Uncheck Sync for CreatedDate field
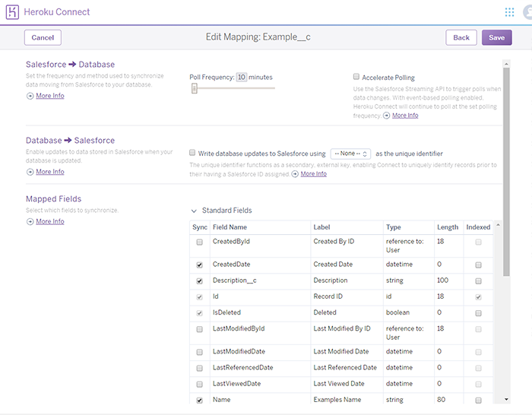The width and height of the screenshot is (532, 415). [x=199, y=265]
